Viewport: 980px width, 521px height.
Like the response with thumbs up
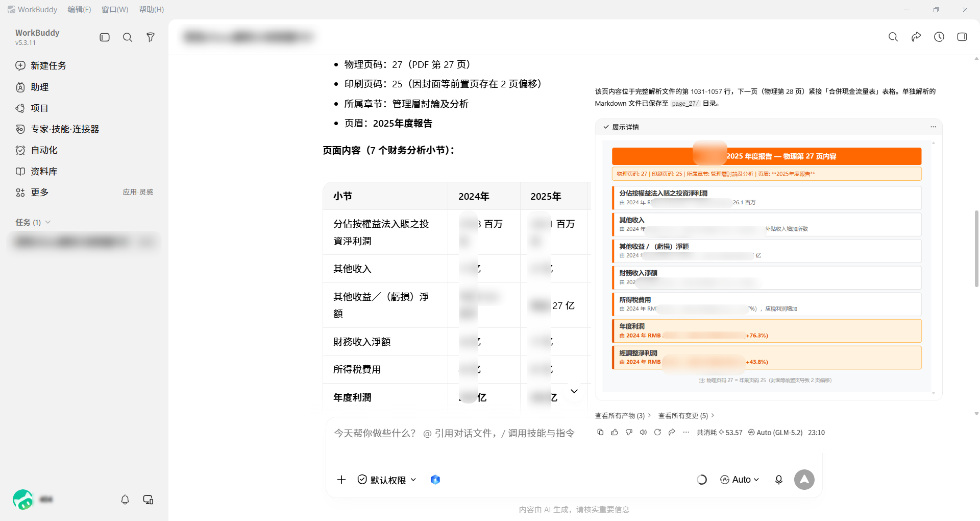click(615, 432)
